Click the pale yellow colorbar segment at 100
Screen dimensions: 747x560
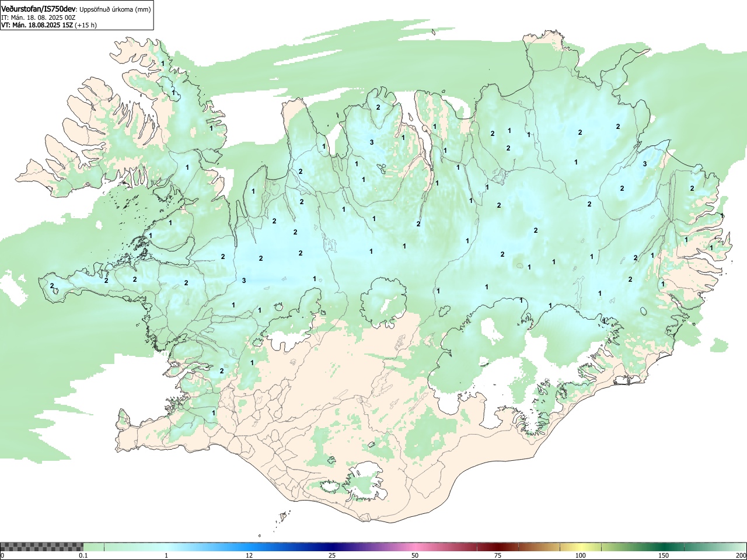[580, 547]
